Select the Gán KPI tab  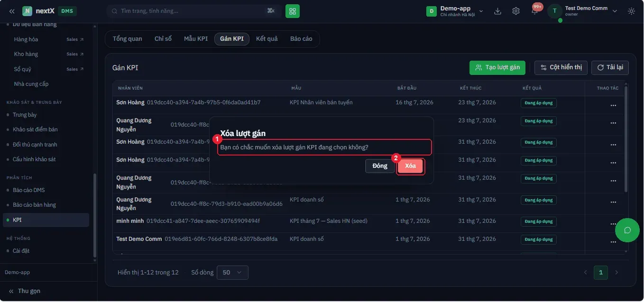coord(232,39)
